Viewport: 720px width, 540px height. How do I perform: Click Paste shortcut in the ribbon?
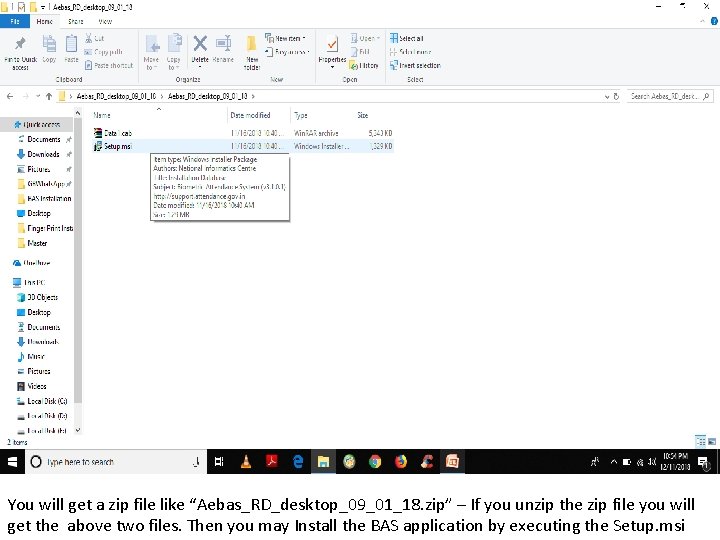109,66
